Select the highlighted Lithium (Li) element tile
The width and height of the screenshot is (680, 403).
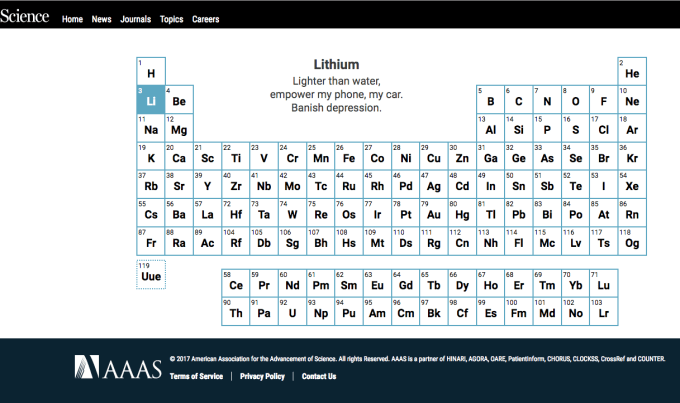point(151,99)
